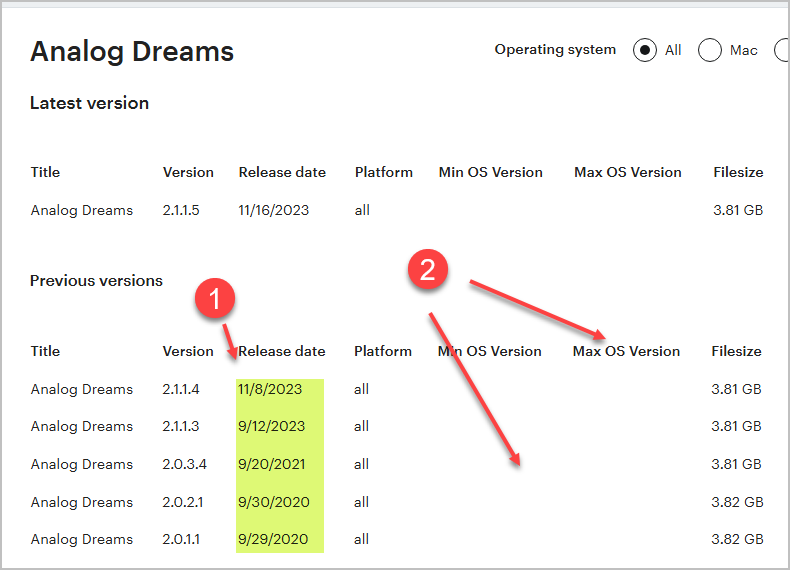
Task: Click the Version header in Latest version table
Action: 188,172
